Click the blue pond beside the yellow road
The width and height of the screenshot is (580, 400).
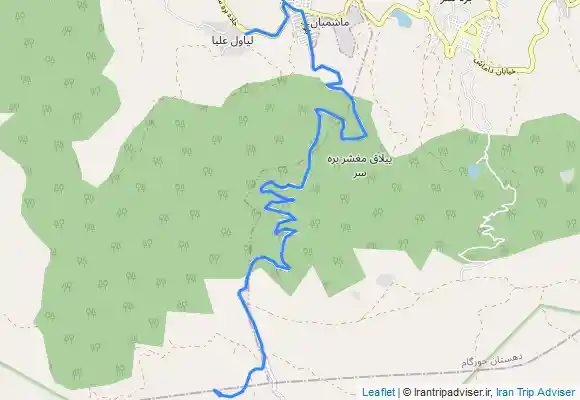(401, 19)
